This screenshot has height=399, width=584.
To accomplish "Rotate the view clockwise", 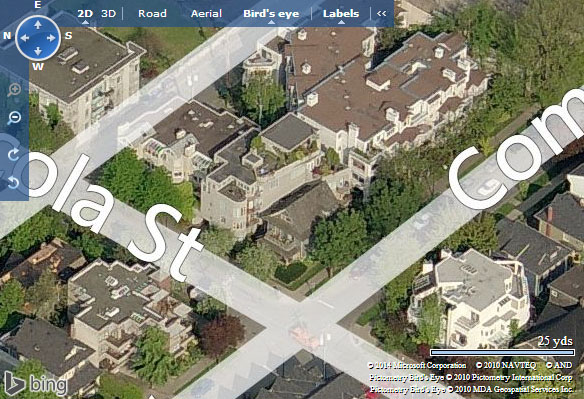I will point(14,155).
